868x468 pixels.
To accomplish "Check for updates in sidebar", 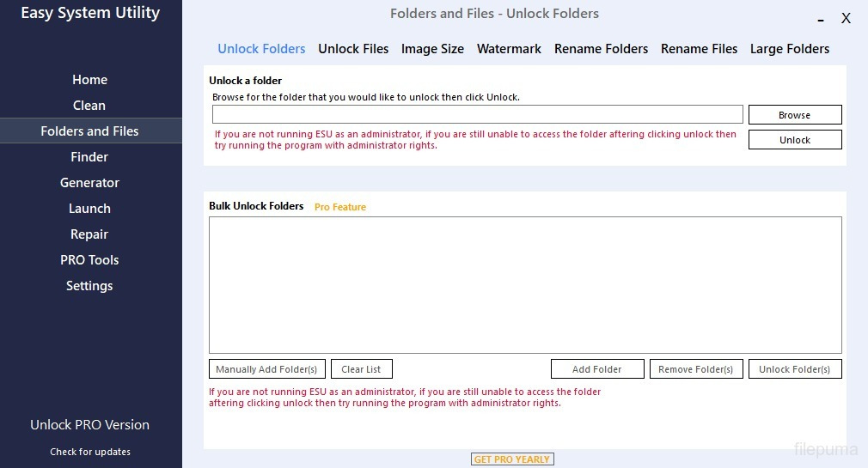I will [x=90, y=452].
